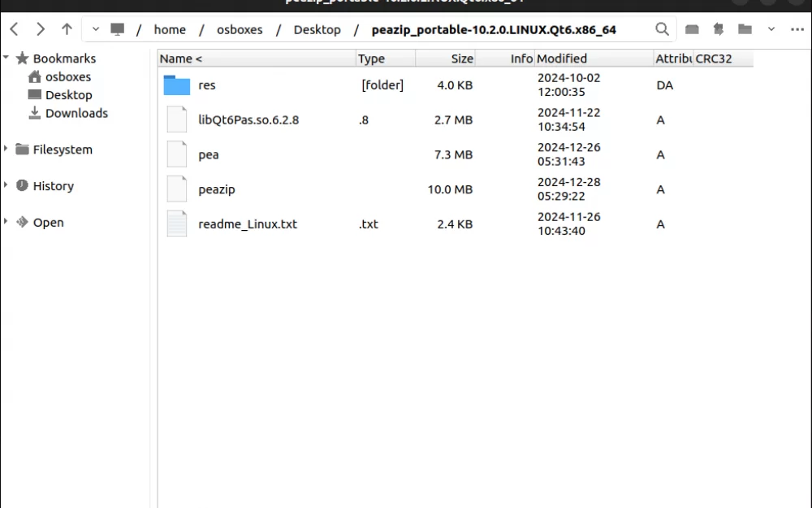
Task: Sort files by the Size column
Action: (445, 59)
